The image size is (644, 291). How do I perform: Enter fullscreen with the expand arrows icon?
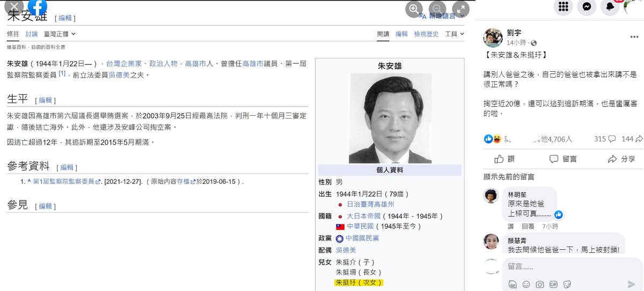[461, 9]
